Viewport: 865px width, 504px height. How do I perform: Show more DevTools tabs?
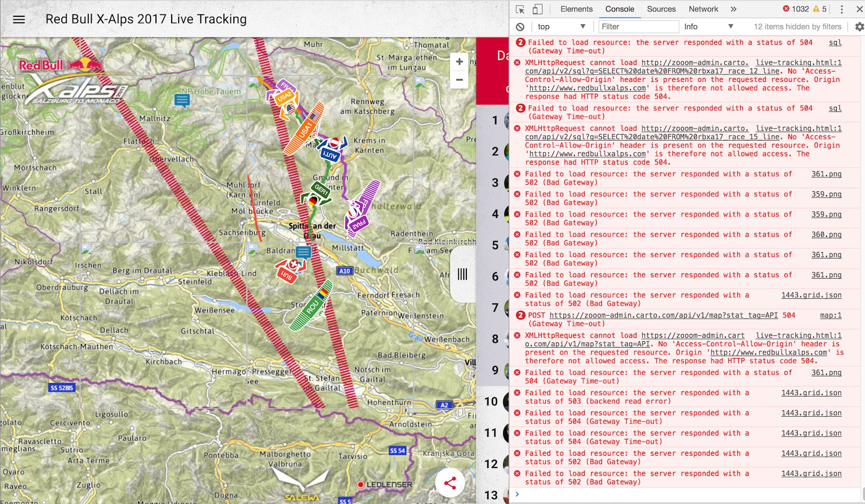coord(733,9)
